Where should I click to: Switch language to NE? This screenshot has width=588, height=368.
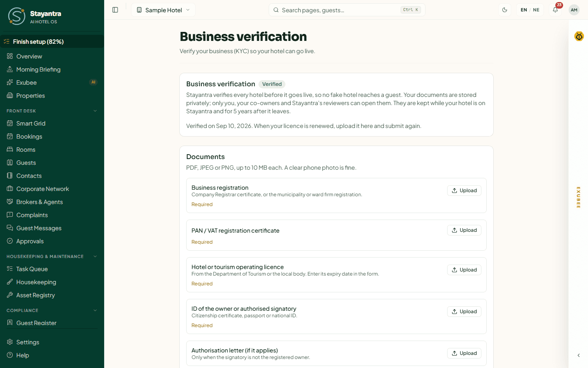pos(536,10)
